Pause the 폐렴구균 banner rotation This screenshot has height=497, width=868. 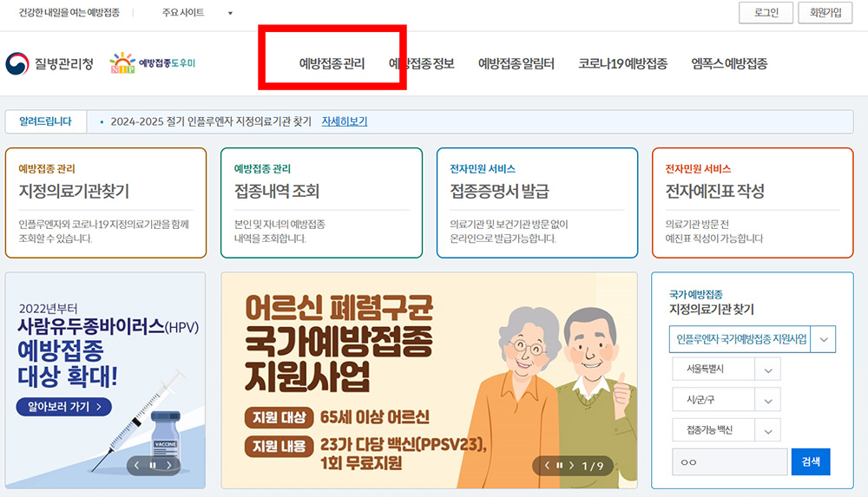click(x=559, y=466)
